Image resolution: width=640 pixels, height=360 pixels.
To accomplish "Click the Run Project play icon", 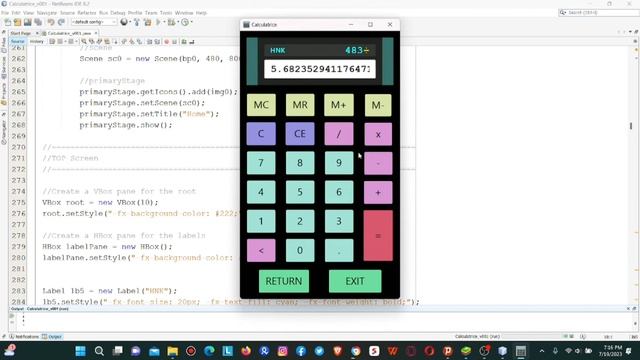I will (158, 22).
